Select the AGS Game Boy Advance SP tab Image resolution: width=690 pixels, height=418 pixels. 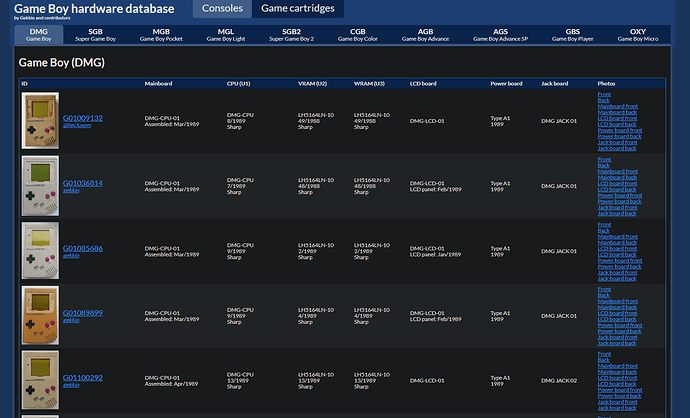pyautogui.click(x=500, y=35)
